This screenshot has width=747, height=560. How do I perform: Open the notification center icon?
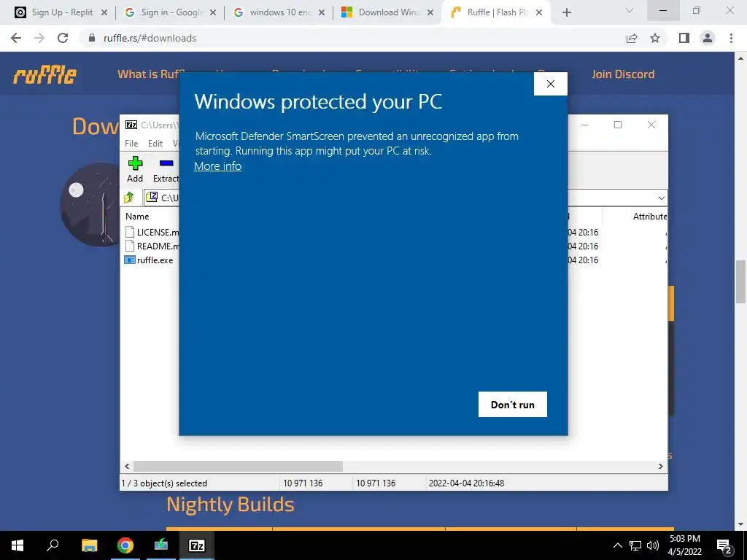[724, 545]
